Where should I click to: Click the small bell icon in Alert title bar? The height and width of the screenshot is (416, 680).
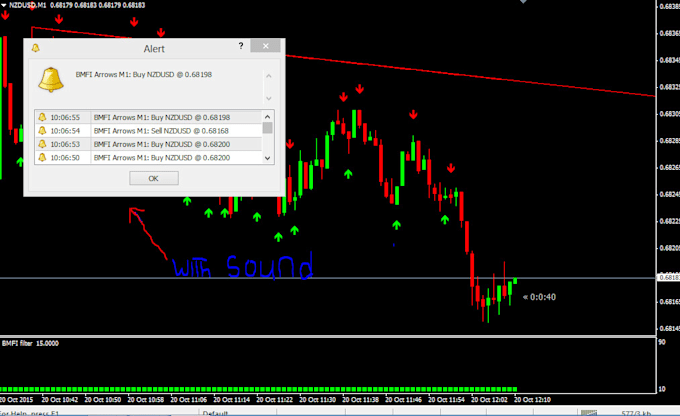36,48
